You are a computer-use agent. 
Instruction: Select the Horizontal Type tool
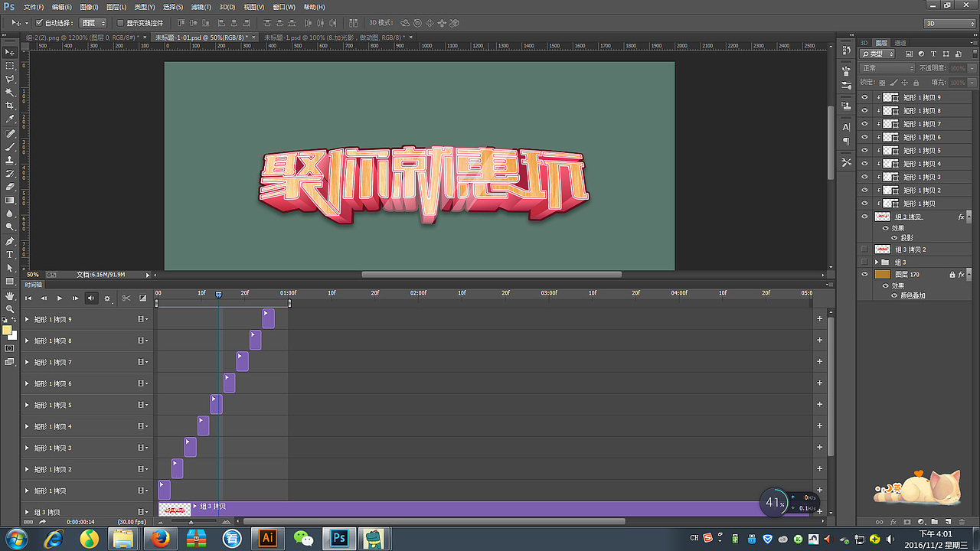(x=10, y=254)
